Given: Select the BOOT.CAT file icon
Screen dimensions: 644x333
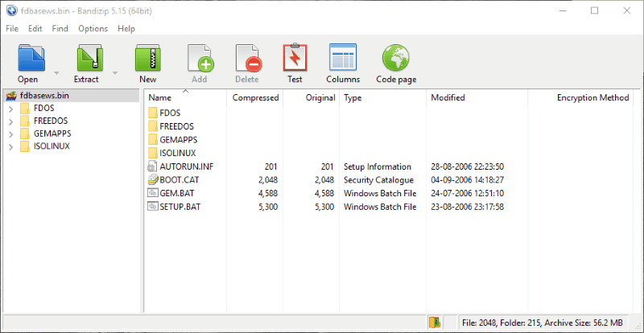Looking at the screenshot, I should click(x=153, y=180).
